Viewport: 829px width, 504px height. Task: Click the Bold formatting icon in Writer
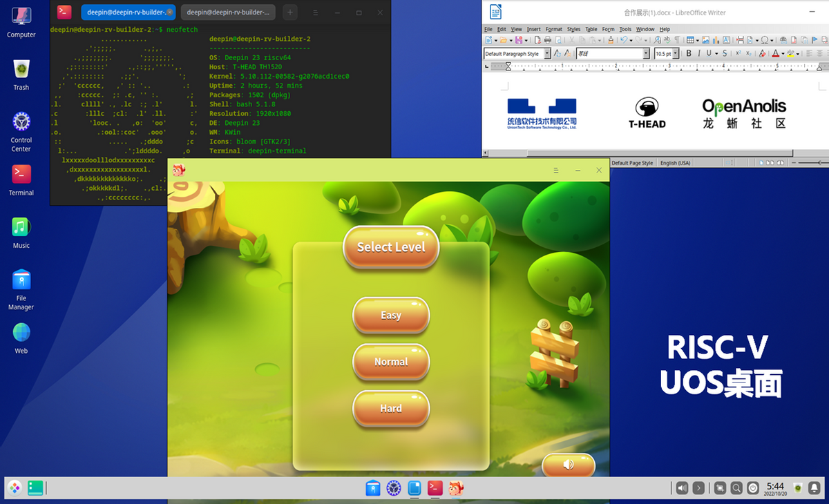689,53
